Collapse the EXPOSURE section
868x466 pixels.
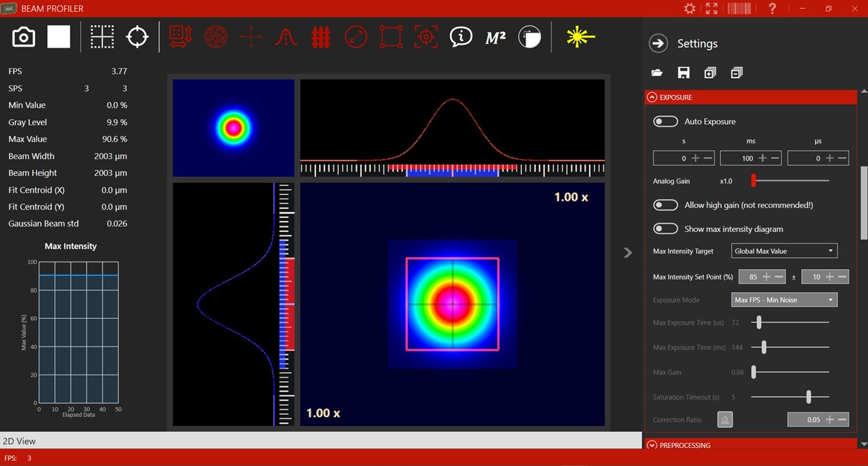pos(652,97)
